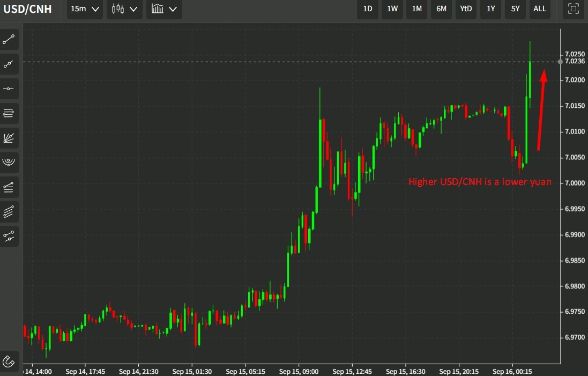Click the Sep 15, 05:15 time label
588x376 pixels.
click(245, 372)
